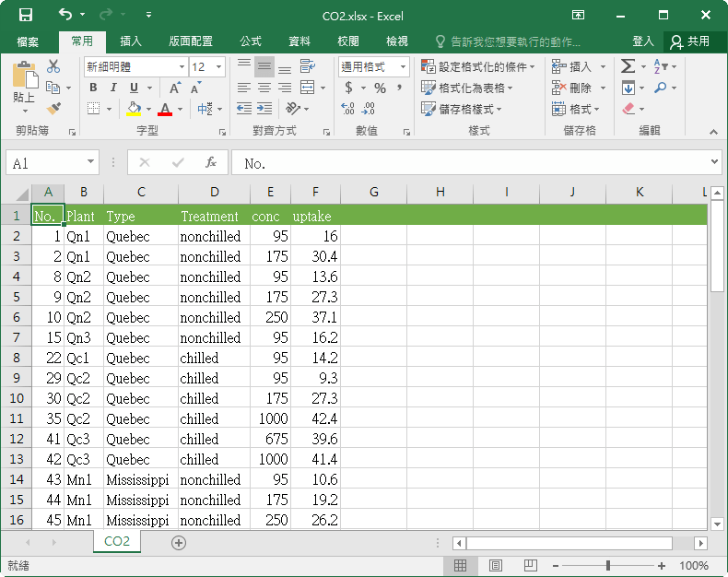
Task: Add a new sheet with plus button
Action: tap(179, 542)
